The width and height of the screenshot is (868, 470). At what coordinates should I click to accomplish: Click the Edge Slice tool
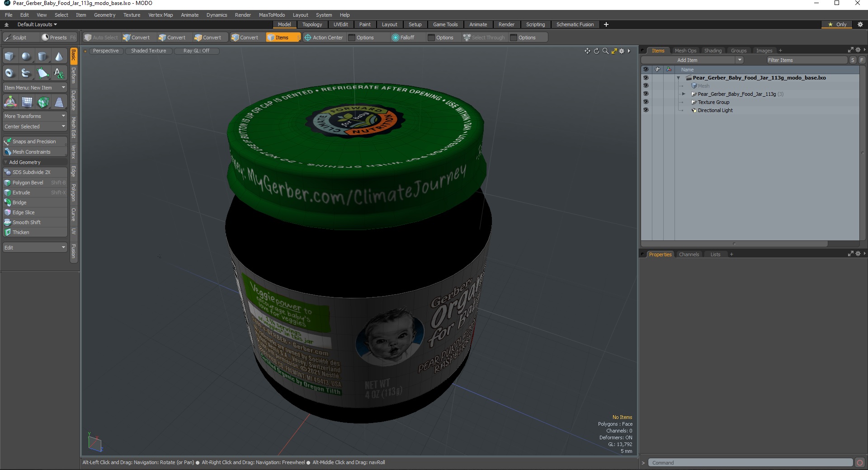pyautogui.click(x=35, y=212)
